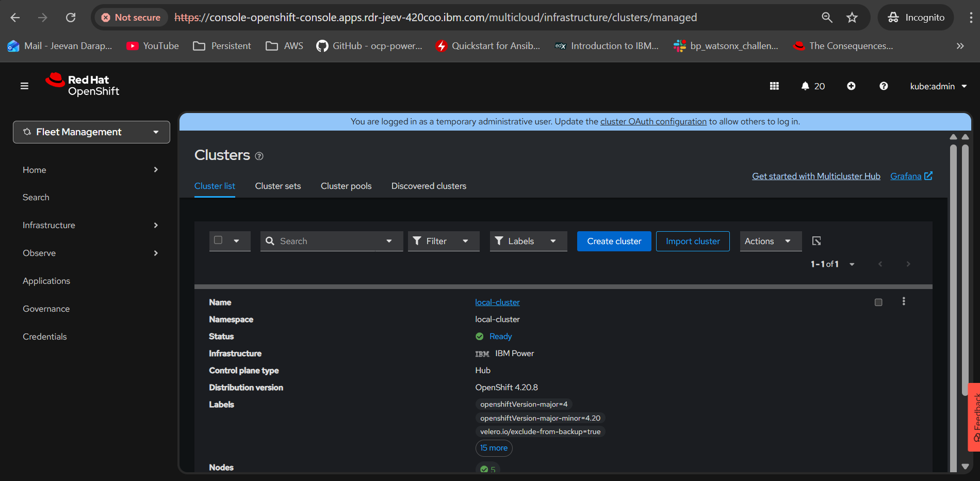Click the plus import icon in header
This screenshot has height=481, width=980.
(x=851, y=86)
